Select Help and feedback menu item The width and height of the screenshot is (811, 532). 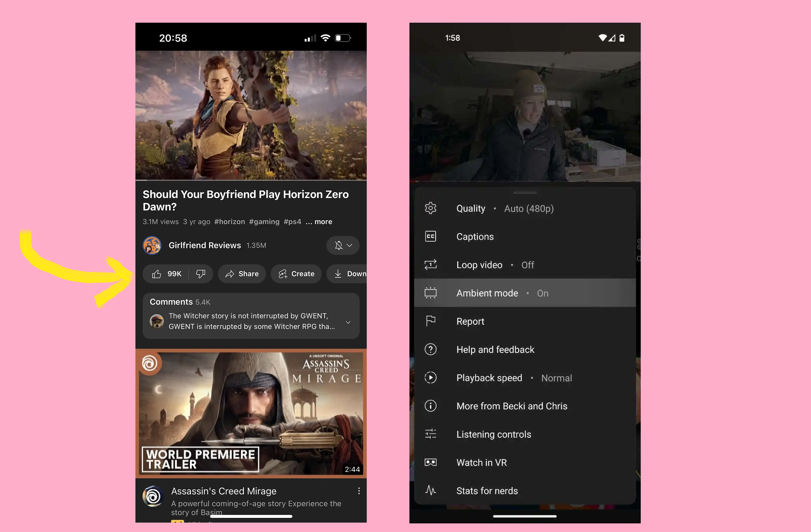coord(495,350)
